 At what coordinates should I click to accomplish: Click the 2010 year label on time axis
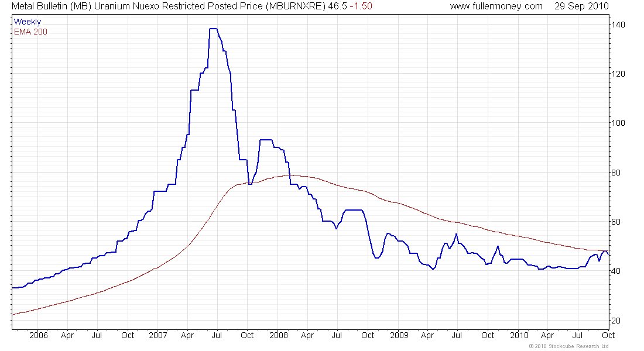click(x=519, y=335)
